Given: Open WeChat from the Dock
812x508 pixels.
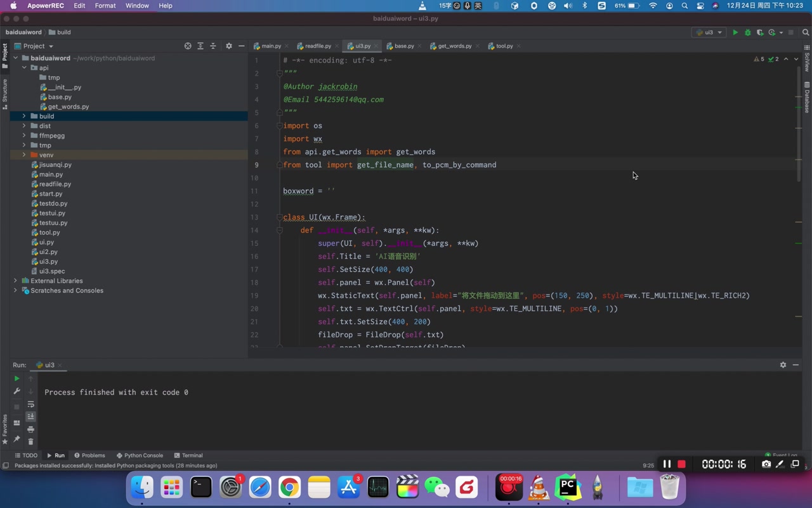Looking at the screenshot, I should pyautogui.click(x=436, y=487).
